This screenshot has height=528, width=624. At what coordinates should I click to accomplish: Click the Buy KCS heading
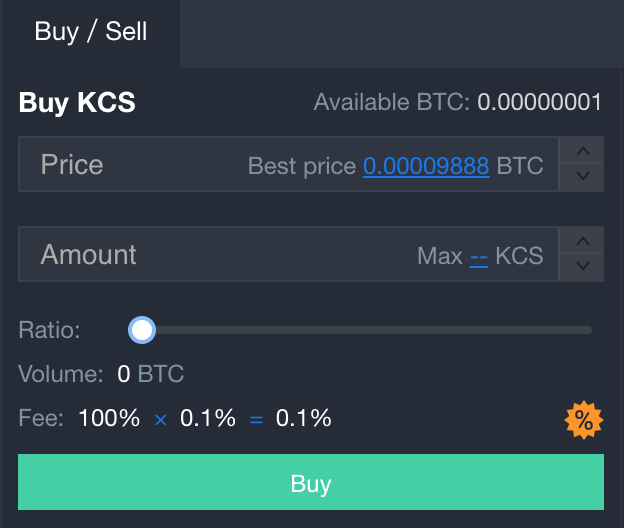[x=77, y=102]
